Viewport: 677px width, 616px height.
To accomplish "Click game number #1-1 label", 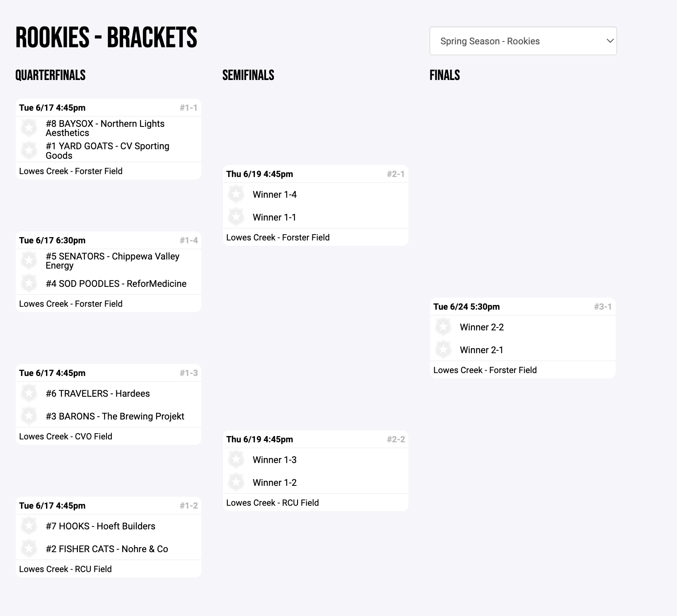I will (x=189, y=108).
